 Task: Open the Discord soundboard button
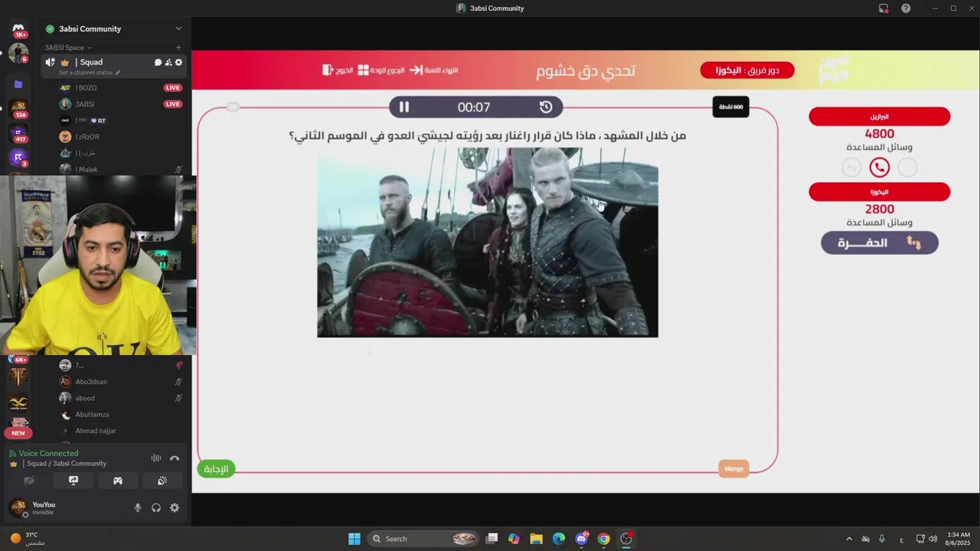tap(162, 481)
